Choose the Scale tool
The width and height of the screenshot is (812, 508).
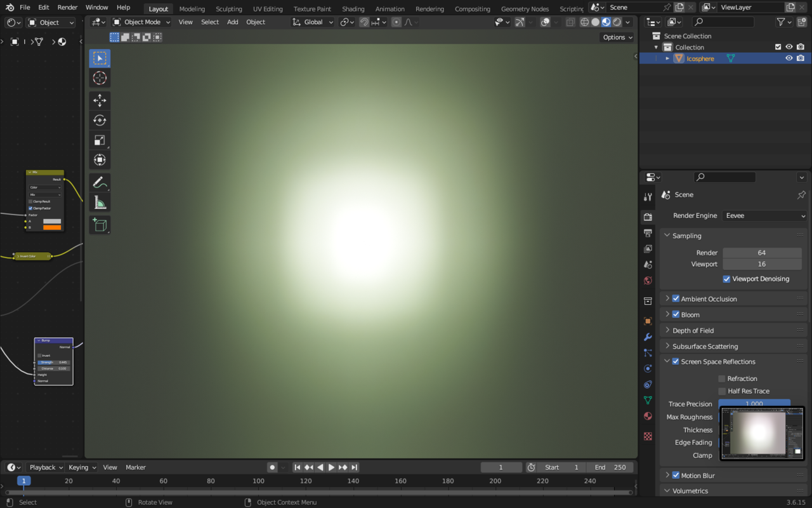tap(100, 140)
